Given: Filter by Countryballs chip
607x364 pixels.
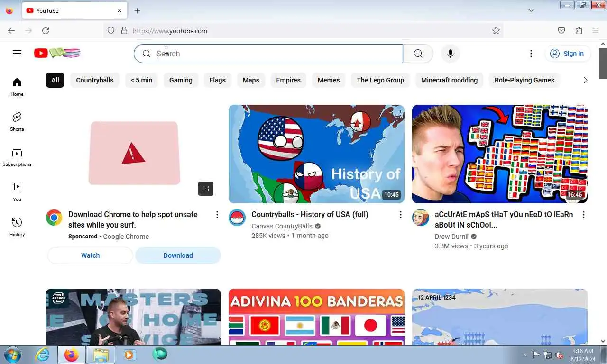Looking at the screenshot, I should pyautogui.click(x=95, y=80).
